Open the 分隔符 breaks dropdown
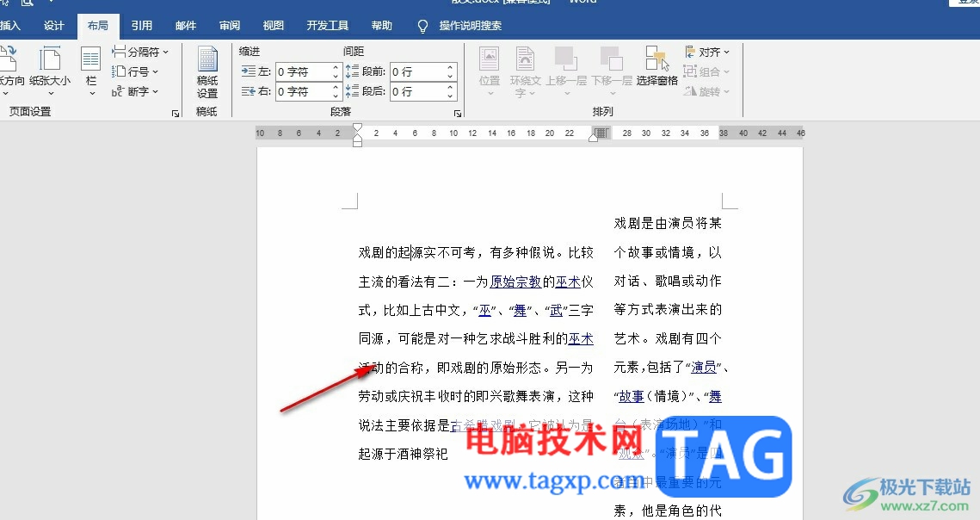Viewport: 980px width, 520px height. pos(140,52)
